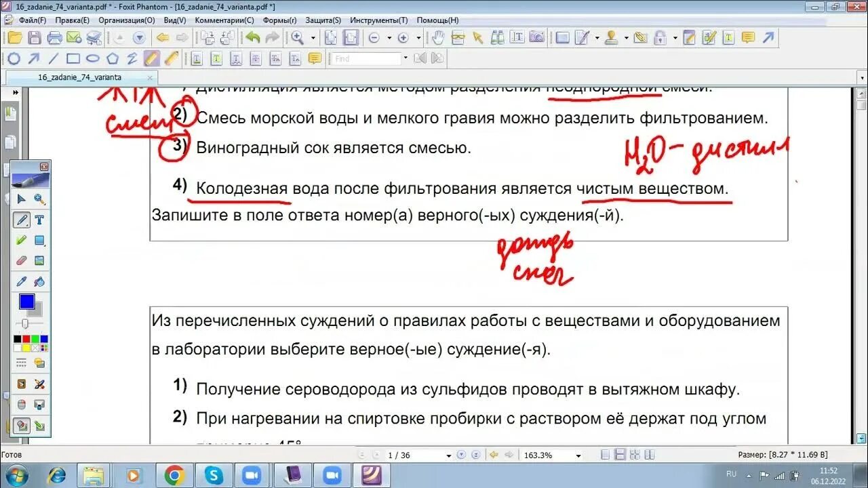Open search with the binoculars icon
The image size is (868, 488).
tap(498, 38)
